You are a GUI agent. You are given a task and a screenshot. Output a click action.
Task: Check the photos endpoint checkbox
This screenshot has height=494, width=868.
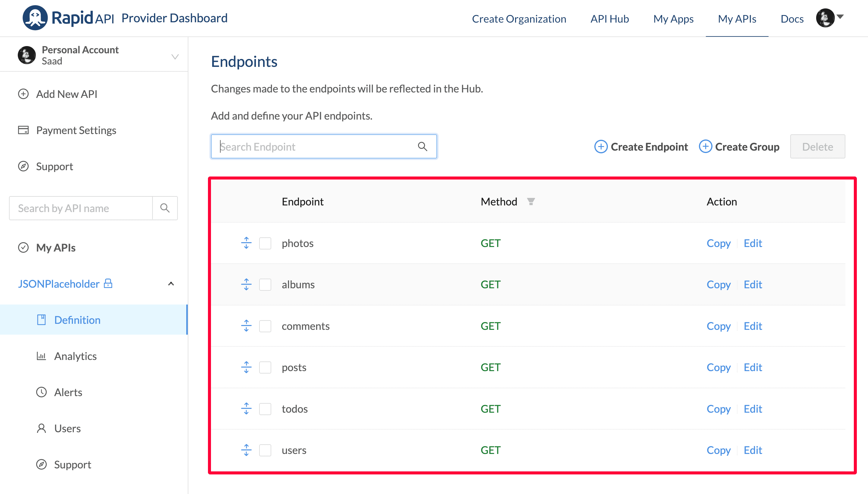(x=265, y=243)
